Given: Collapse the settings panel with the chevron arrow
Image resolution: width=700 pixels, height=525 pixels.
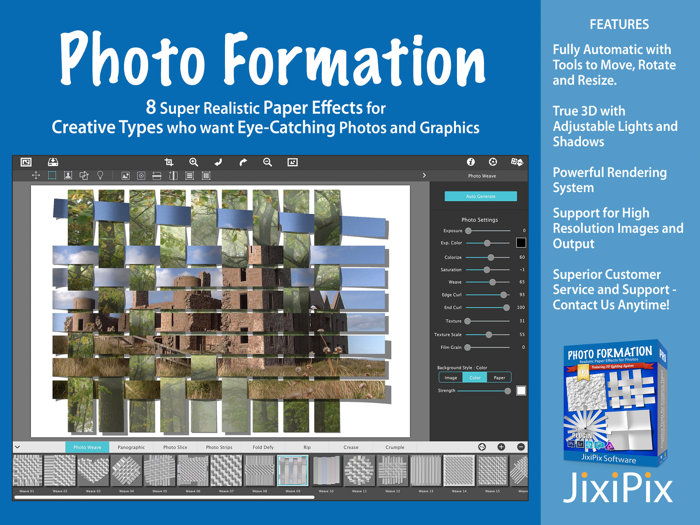Looking at the screenshot, I should coord(424,175).
